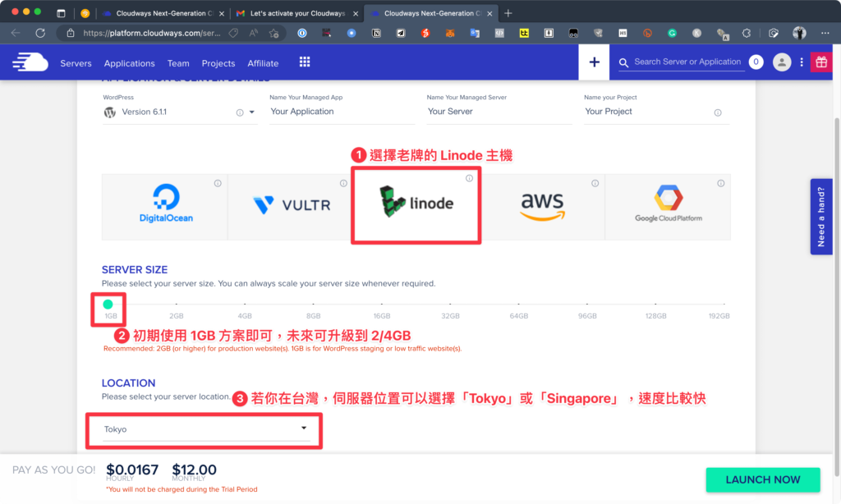Click the 1GB slider handle
This screenshot has height=504, width=841.
pyautogui.click(x=108, y=305)
